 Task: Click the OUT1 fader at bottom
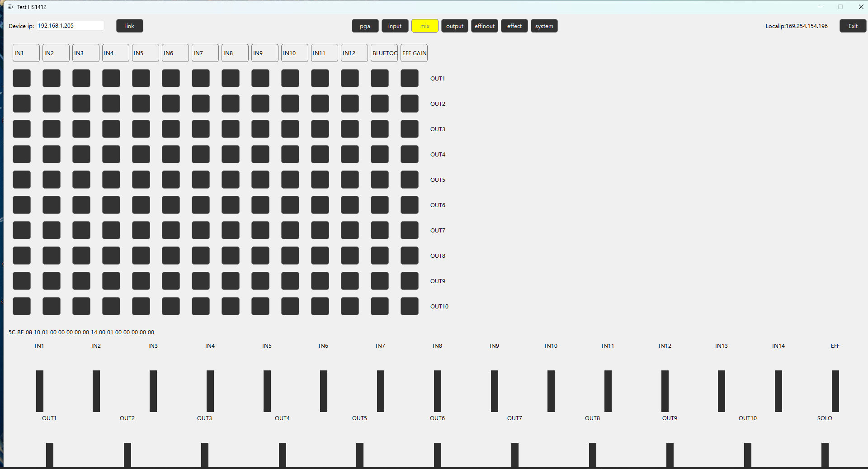point(50,454)
